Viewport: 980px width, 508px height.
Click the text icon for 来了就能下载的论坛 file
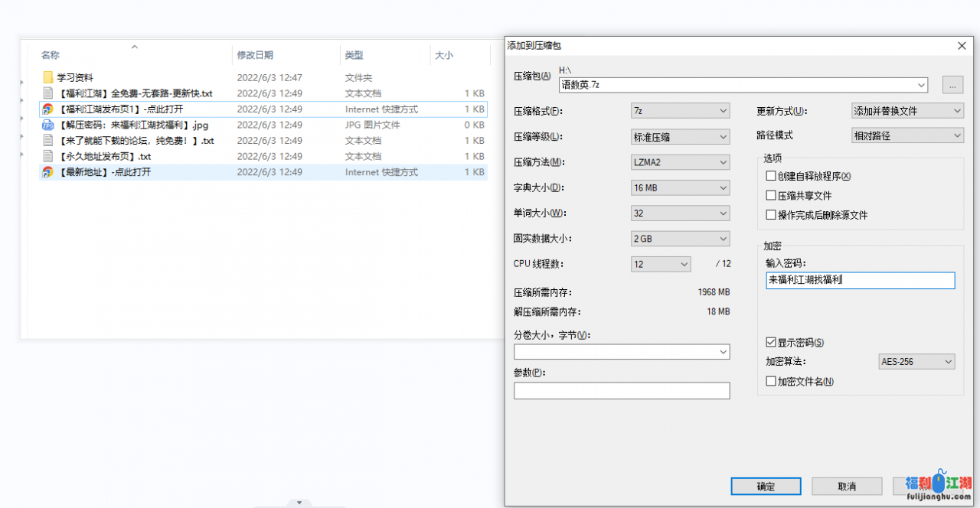47,141
